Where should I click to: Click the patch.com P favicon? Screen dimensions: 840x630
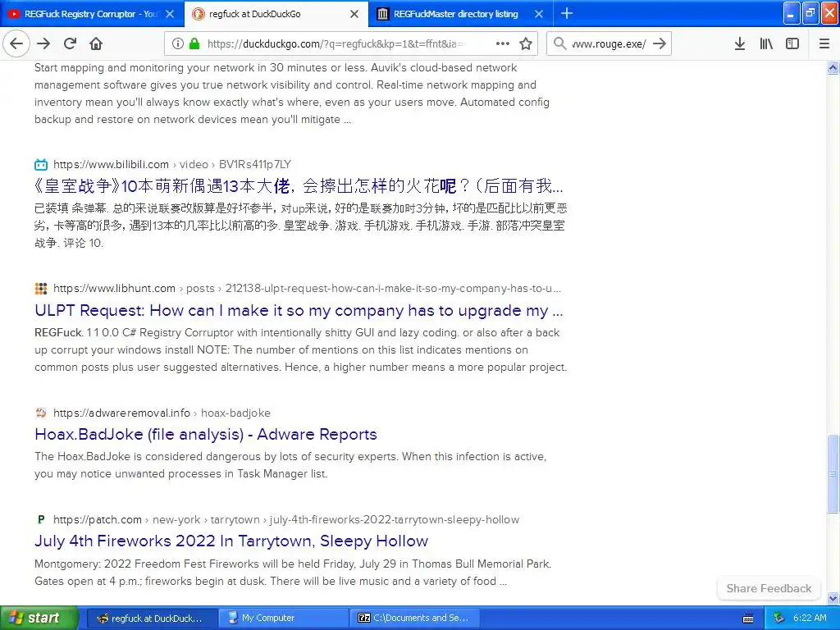coord(41,519)
